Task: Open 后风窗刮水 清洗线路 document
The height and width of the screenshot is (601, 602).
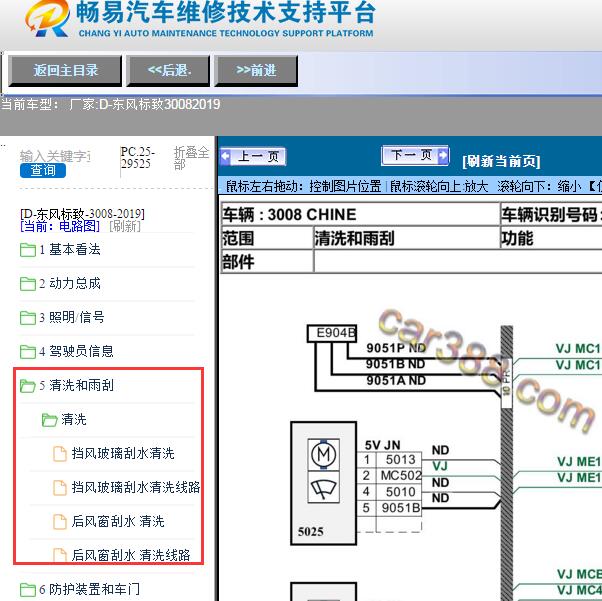Action: (x=131, y=555)
